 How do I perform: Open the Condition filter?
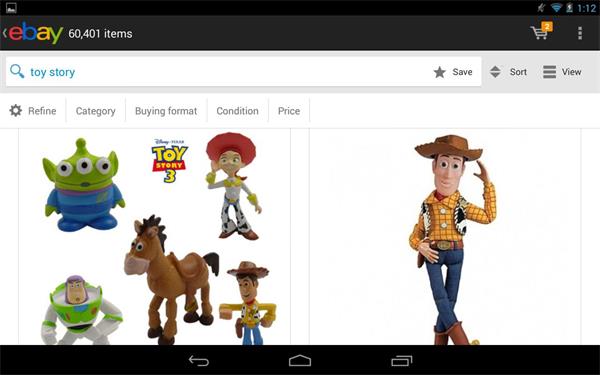[238, 111]
